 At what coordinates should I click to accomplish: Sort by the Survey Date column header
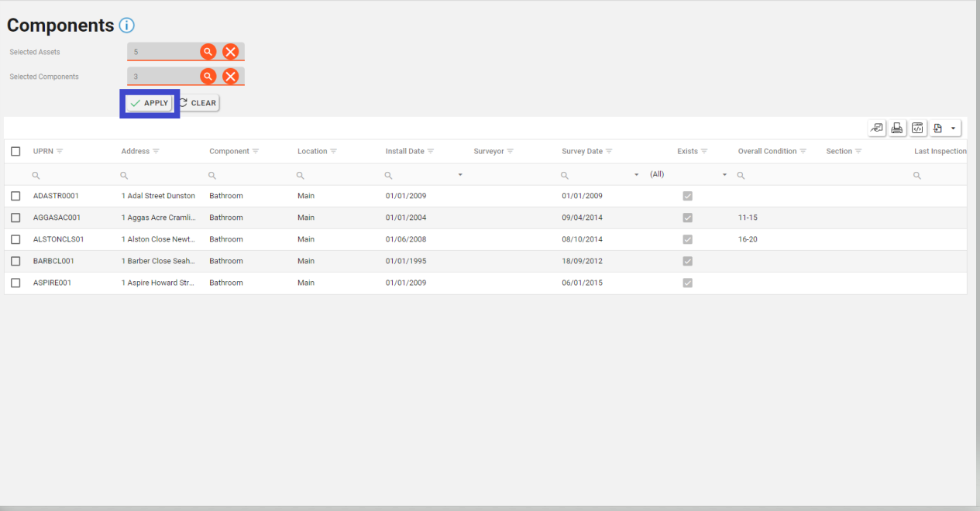click(x=582, y=152)
